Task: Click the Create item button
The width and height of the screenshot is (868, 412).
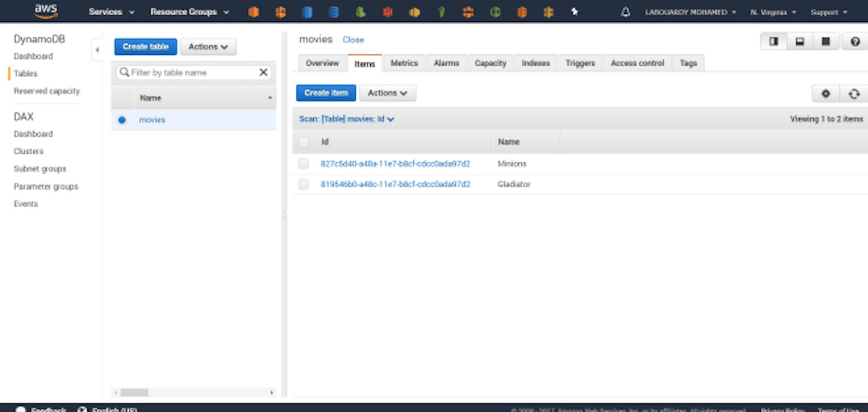Action: click(x=326, y=93)
